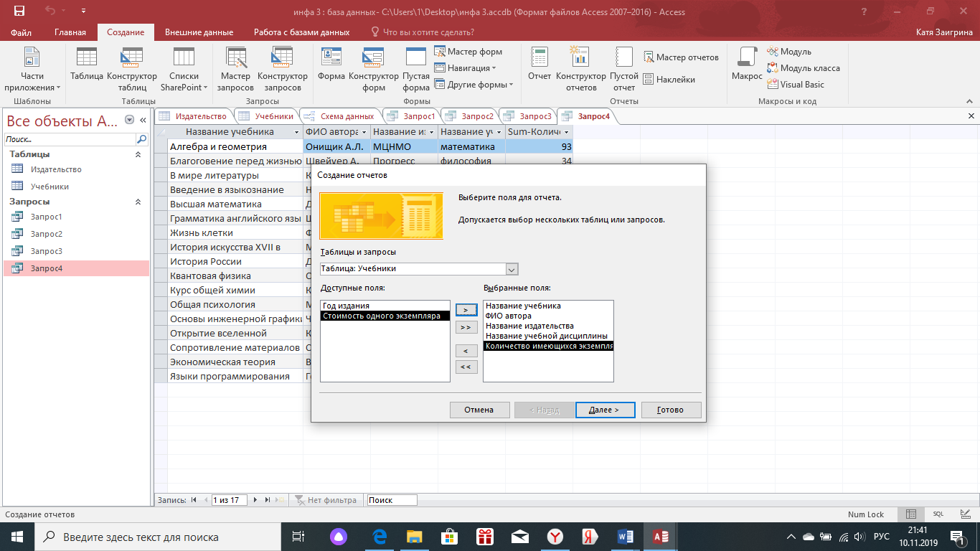Viewport: 980px width, 551px height.
Task: Open Запрос3 in the navigation pane
Action: tap(46, 251)
